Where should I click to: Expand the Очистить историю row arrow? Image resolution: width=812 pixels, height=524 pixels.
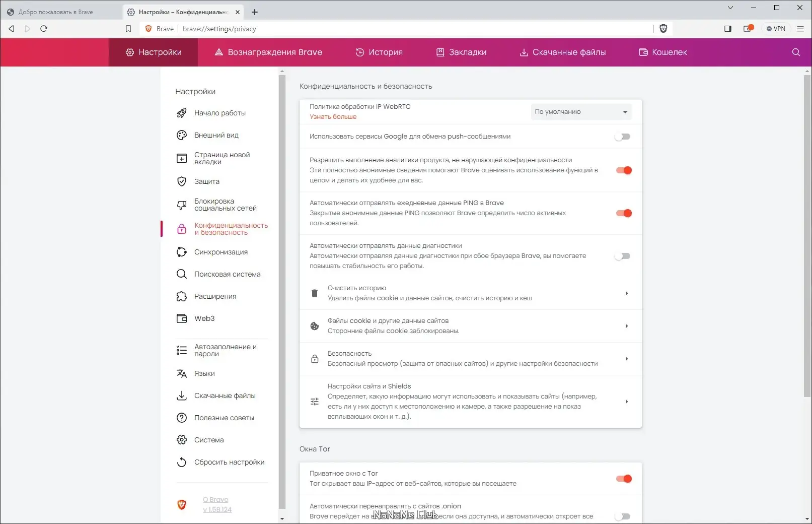[627, 293]
